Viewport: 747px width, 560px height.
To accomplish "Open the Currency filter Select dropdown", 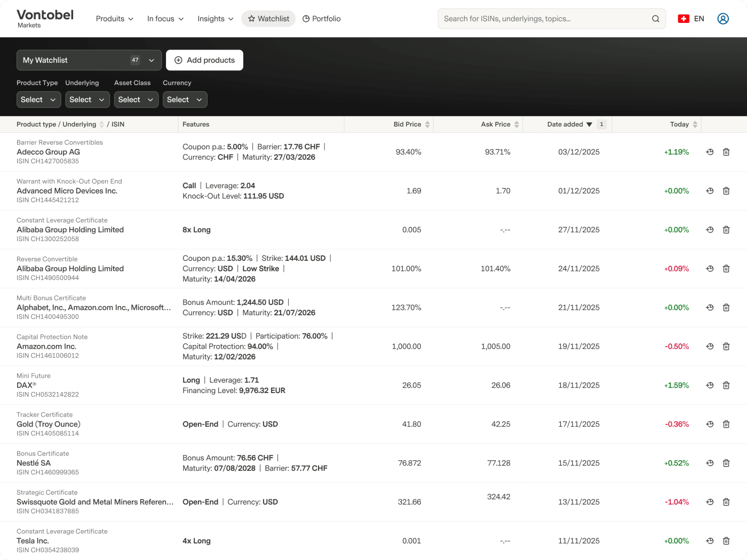I will [x=185, y=100].
